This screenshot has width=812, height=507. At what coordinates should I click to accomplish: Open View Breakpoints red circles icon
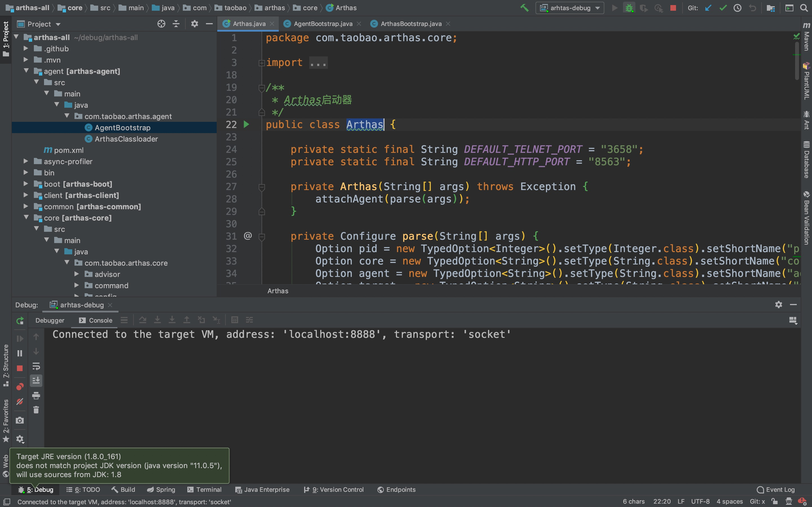tap(20, 387)
